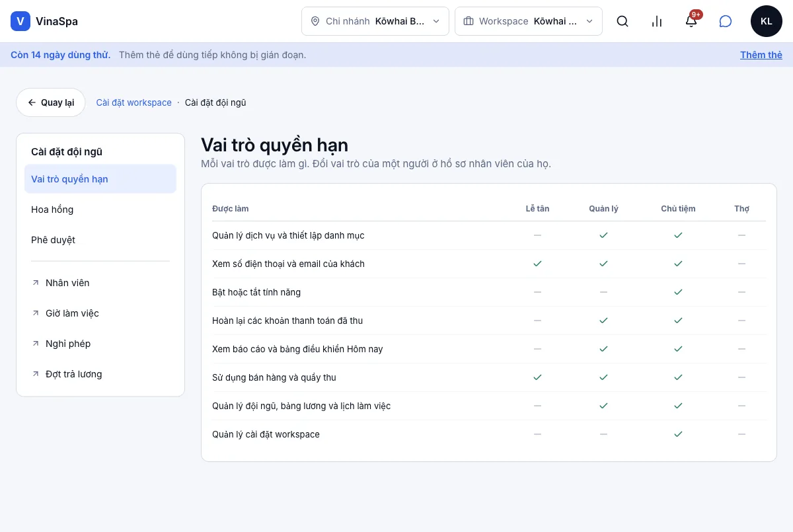Viewport: 793px width, 532px height.
Task: Toggle Lễ tân check for Xem số điện thoại
Action: coord(537,264)
